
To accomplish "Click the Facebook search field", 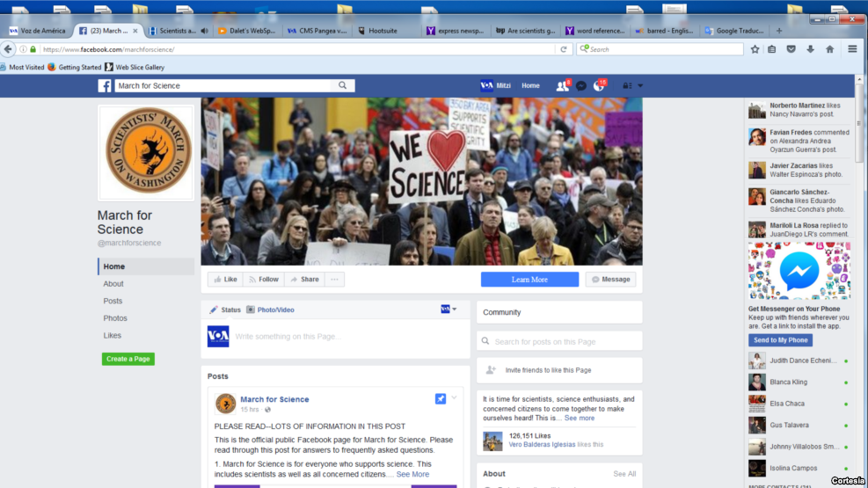I will click(x=223, y=86).
